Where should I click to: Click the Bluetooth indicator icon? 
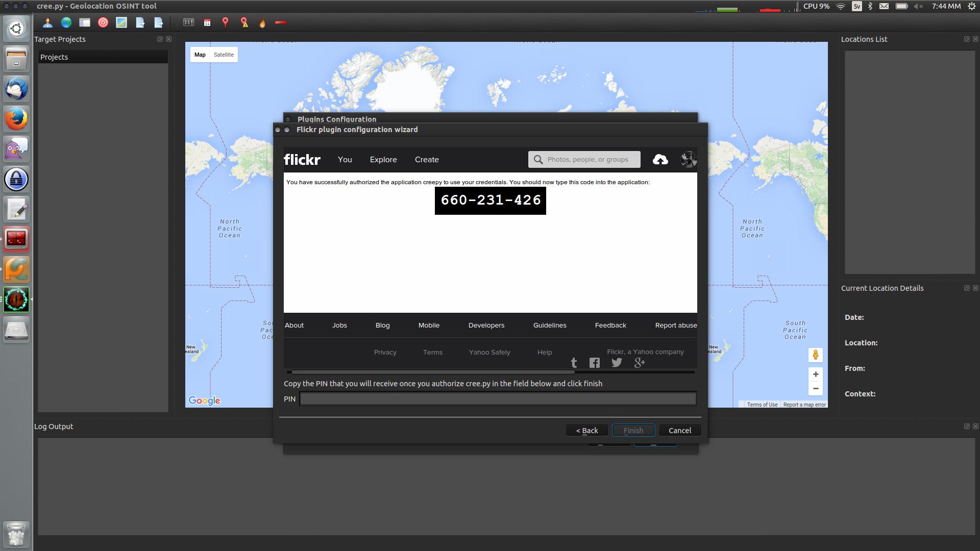click(x=870, y=6)
